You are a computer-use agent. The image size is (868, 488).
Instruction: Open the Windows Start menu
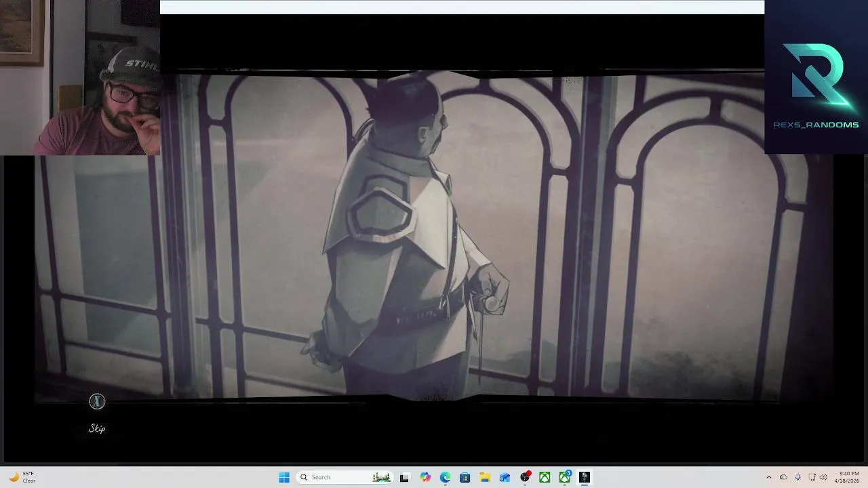pyautogui.click(x=284, y=477)
